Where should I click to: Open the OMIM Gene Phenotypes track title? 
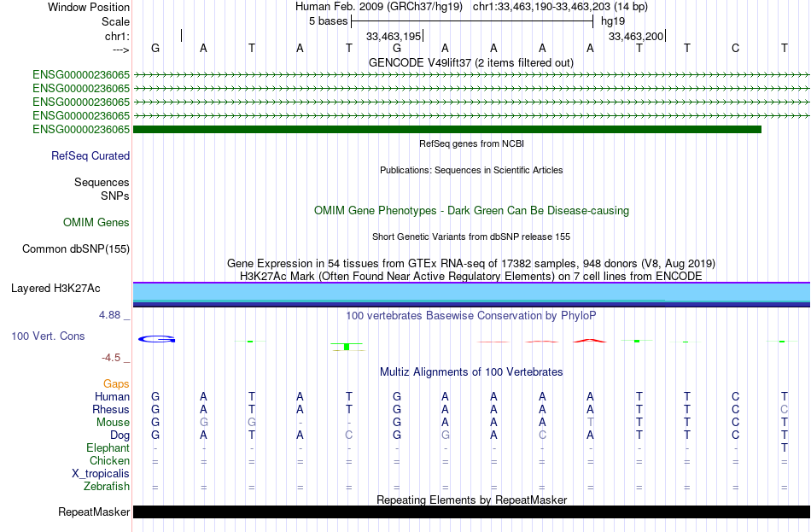[x=471, y=211]
